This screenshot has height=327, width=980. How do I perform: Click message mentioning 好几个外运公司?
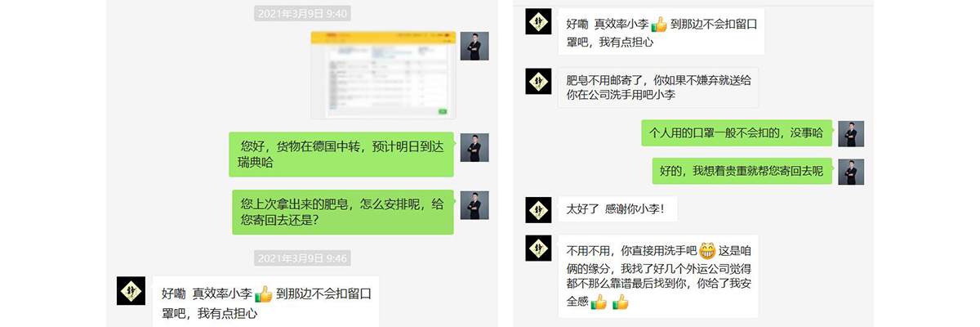point(658,275)
